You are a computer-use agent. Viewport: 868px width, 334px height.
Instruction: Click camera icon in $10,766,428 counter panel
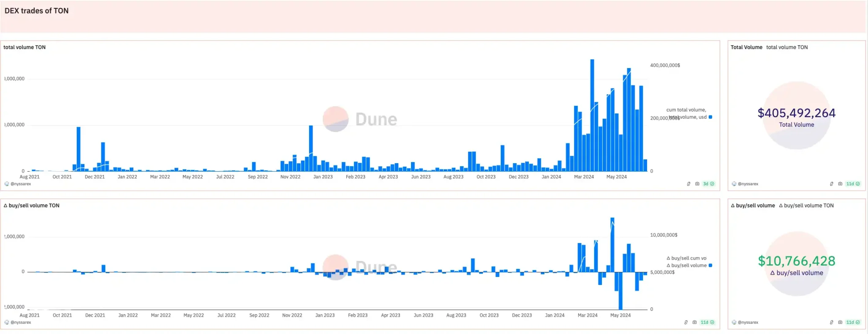click(840, 322)
